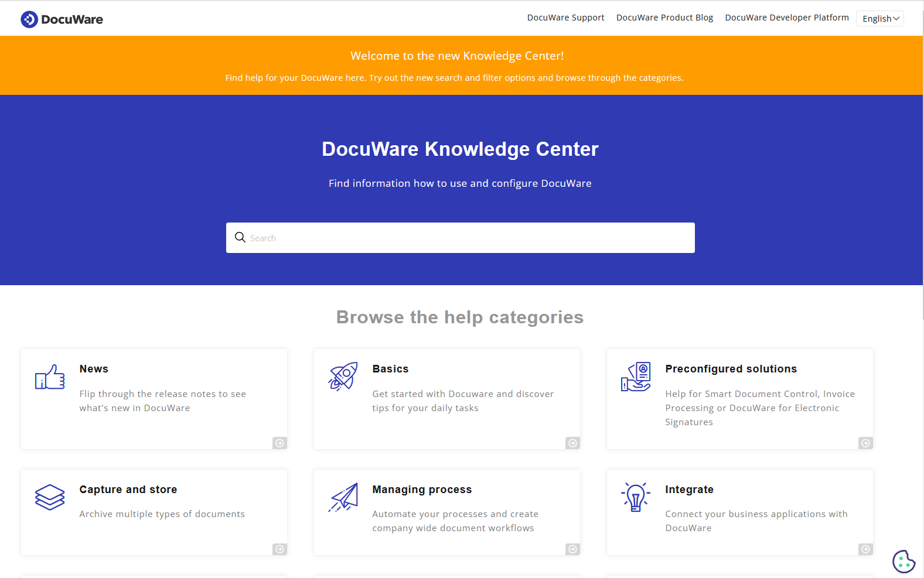
Task: Click arrow button on Integrate card
Action: [x=865, y=549]
